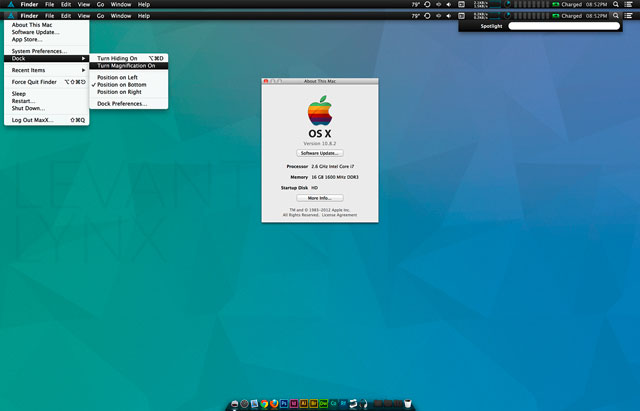Expand the Recent Items submenu
640x411 pixels.
(x=47, y=70)
